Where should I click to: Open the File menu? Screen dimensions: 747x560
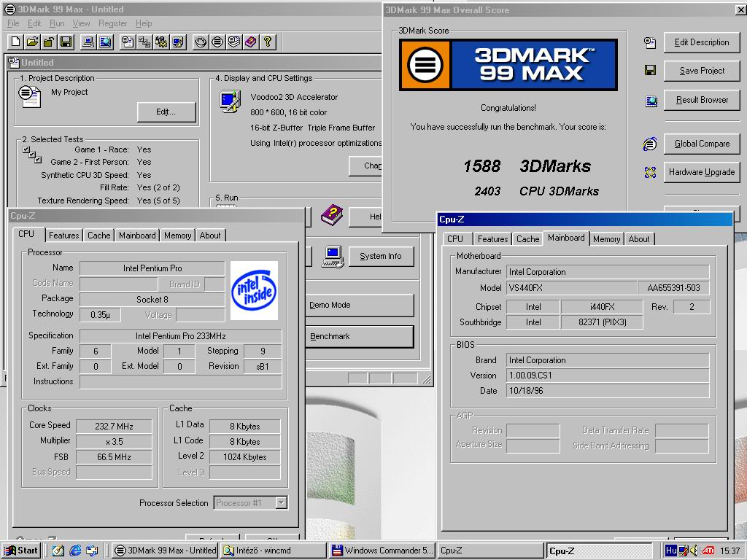coord(13,23)
